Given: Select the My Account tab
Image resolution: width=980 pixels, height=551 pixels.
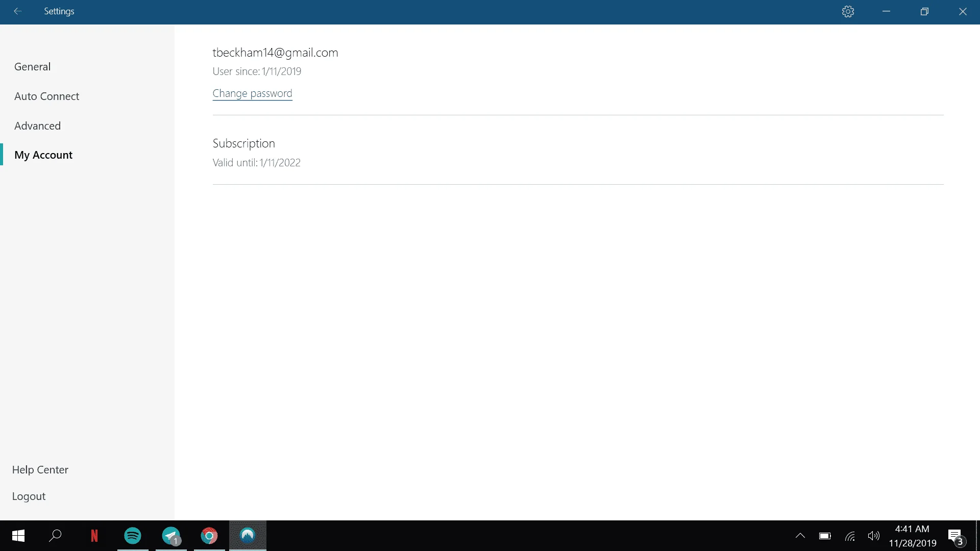Looking at the screenshot, I should 43,155.
